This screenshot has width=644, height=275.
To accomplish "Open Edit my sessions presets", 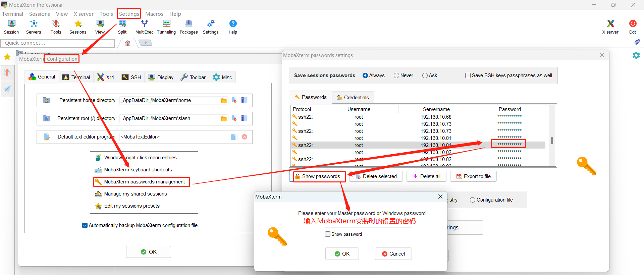I will (132, 206).
